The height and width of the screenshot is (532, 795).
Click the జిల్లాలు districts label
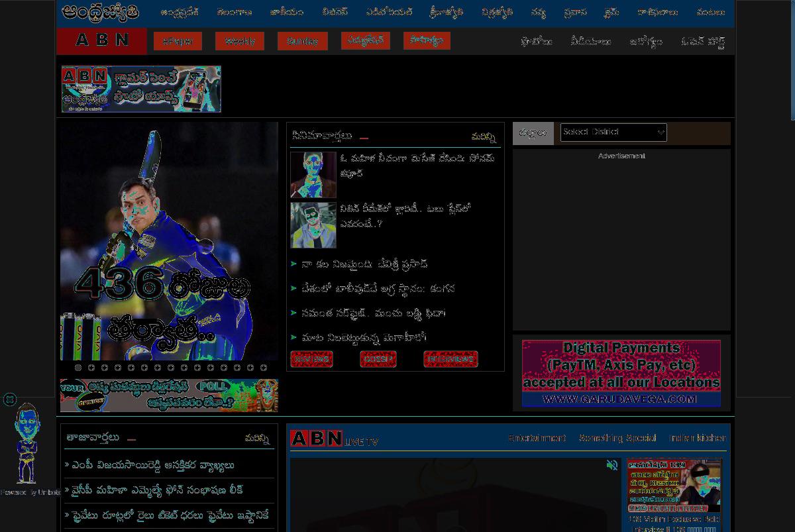coord(533,133)
